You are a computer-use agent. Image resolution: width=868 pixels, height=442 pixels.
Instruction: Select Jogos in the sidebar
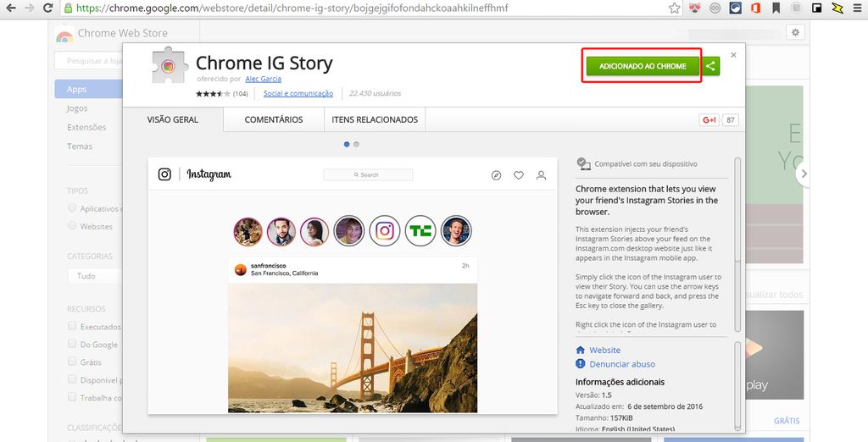(77, 108)
